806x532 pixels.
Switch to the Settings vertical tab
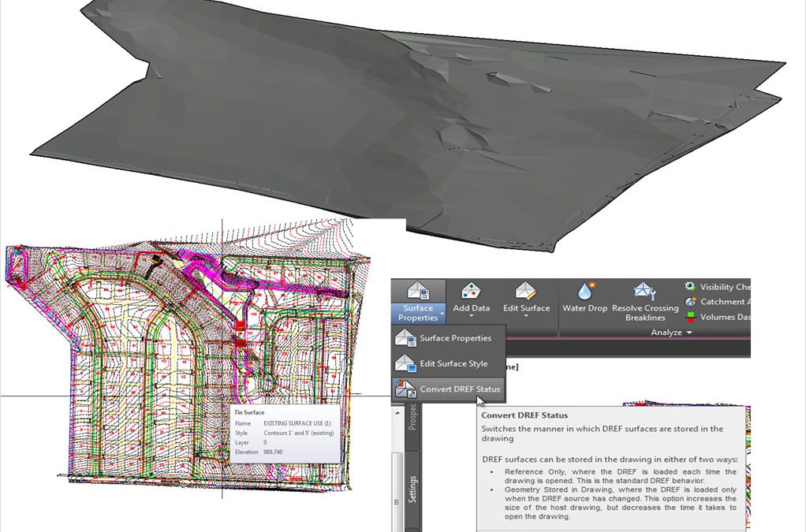click(412, 489)
